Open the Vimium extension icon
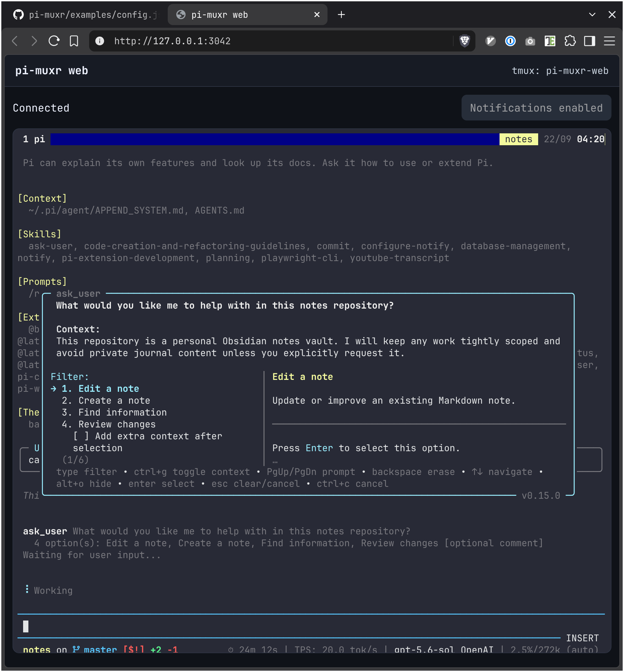The image size is (624, 672). point(491,41)
